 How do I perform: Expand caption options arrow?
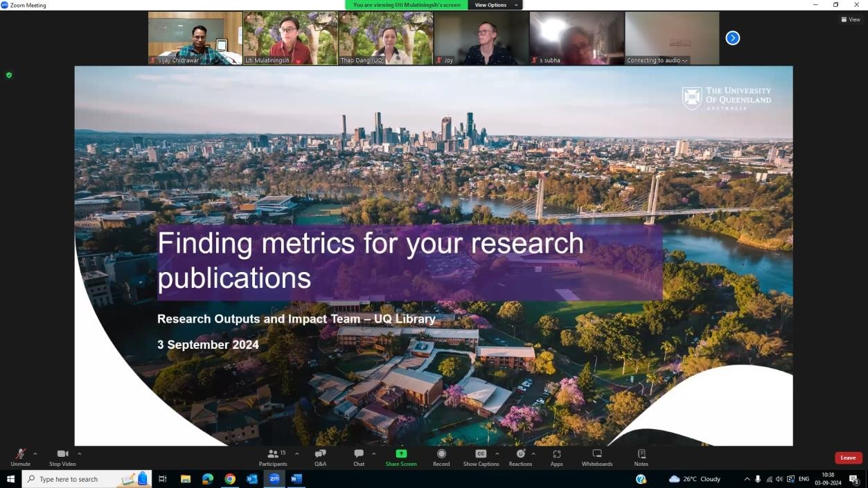(497, 454)
